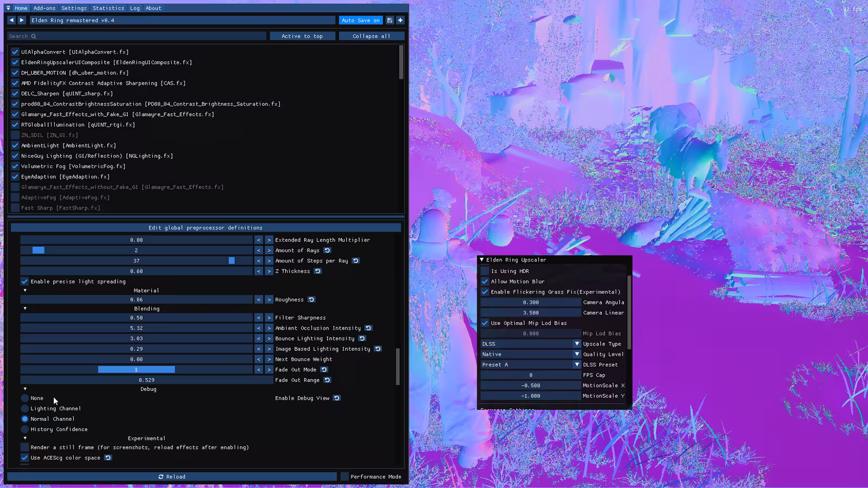Reset Fade Out Range

[x=327, y=380]
